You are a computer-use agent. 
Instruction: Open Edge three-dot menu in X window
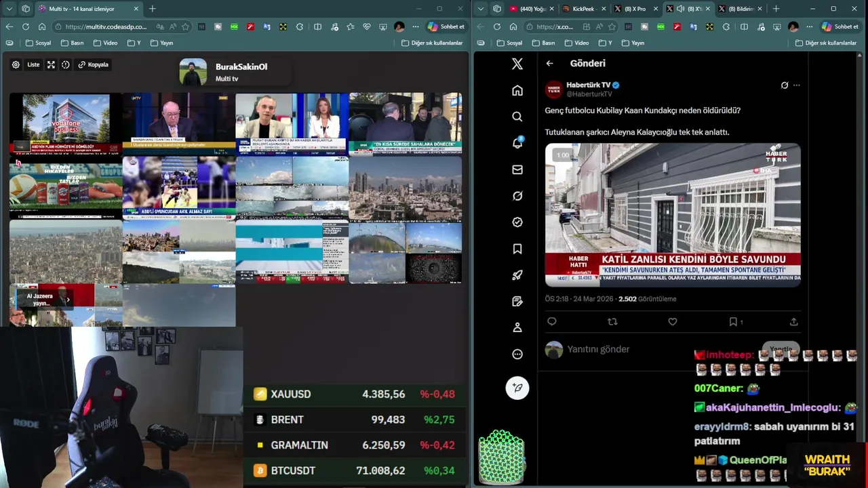(810, 26)
